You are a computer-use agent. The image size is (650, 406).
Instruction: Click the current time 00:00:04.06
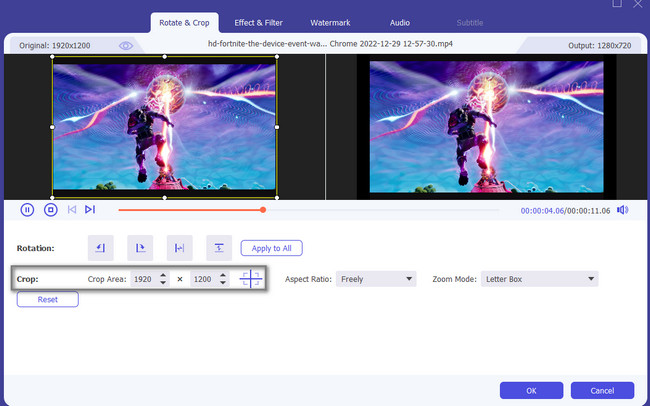542,211
